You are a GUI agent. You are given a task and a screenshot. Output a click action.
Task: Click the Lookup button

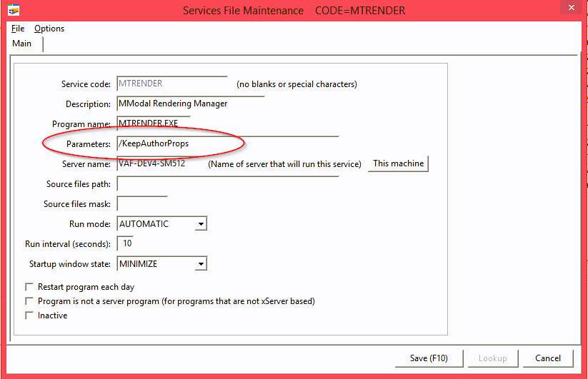click(492, 358)
